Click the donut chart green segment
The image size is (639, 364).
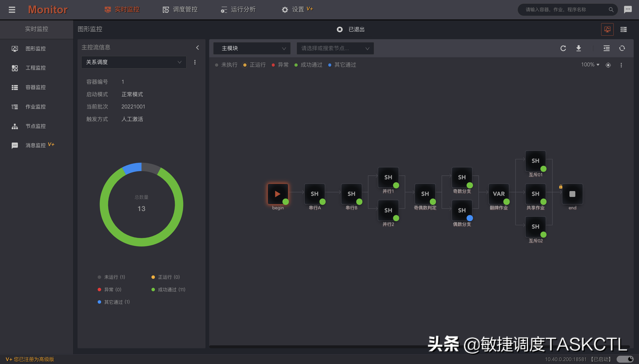click(141, 242)
